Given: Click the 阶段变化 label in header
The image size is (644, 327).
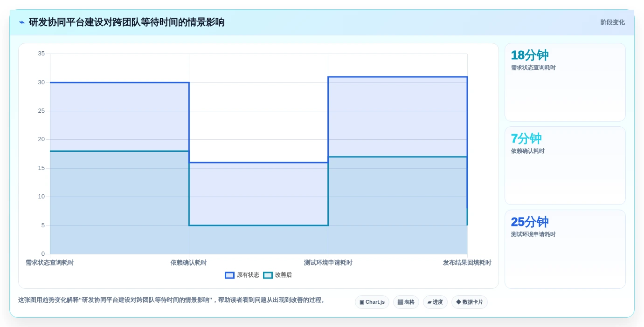Looking at the screenshot, I should 612,22.
